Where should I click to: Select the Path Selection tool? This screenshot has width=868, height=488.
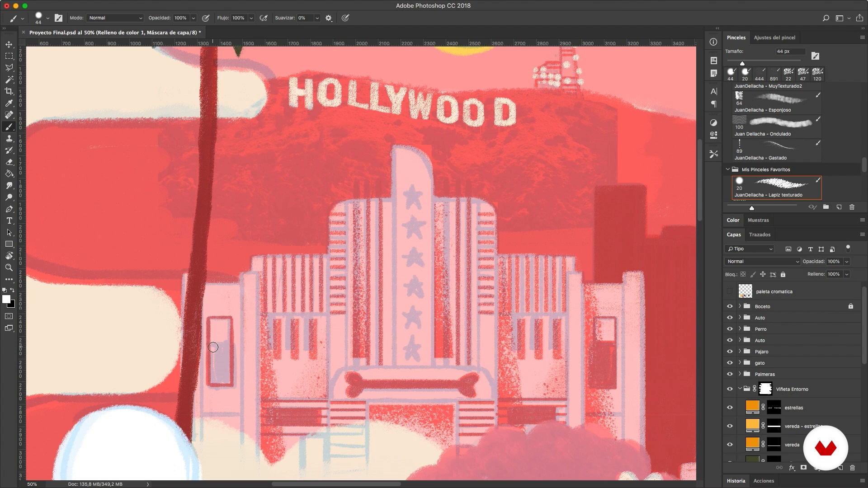[9, 232]
